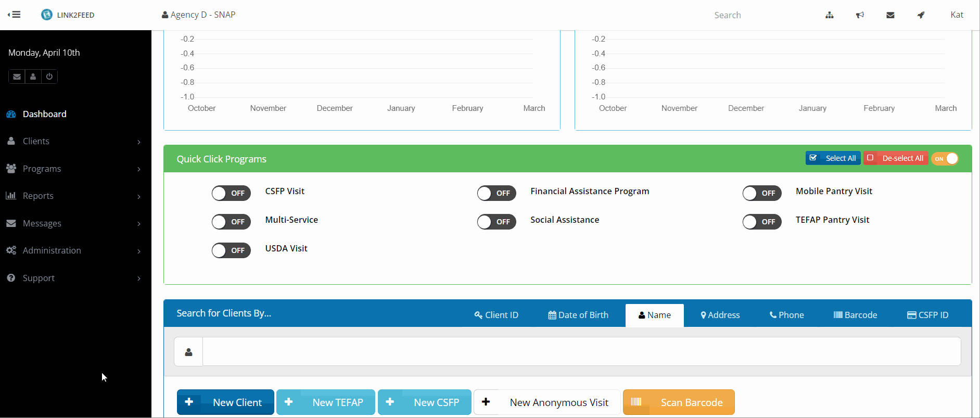980x418 pixels.
Task: Switch off the orange Quick Click Programs toggle
Action: point(945,159)
